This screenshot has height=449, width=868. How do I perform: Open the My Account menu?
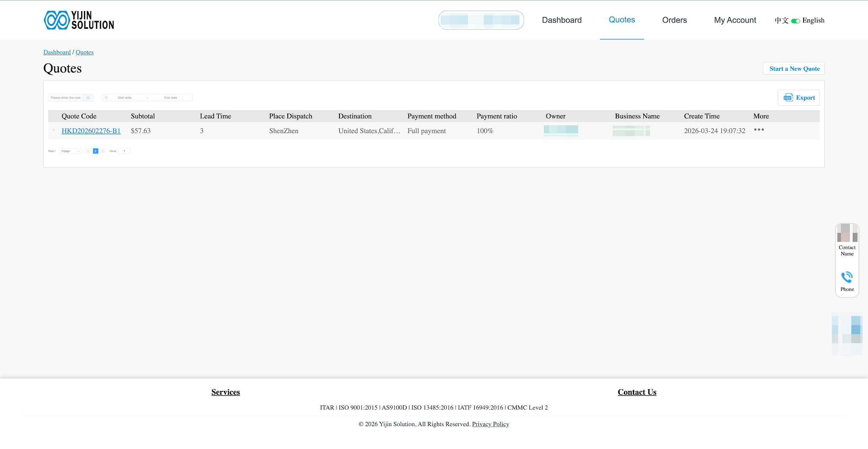coord(735,20)
